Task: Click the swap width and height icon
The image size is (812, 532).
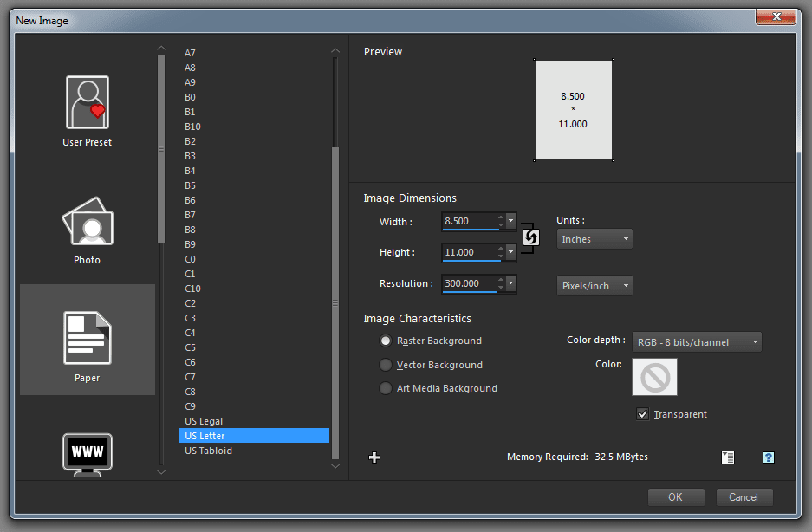Action: point(531,237)
